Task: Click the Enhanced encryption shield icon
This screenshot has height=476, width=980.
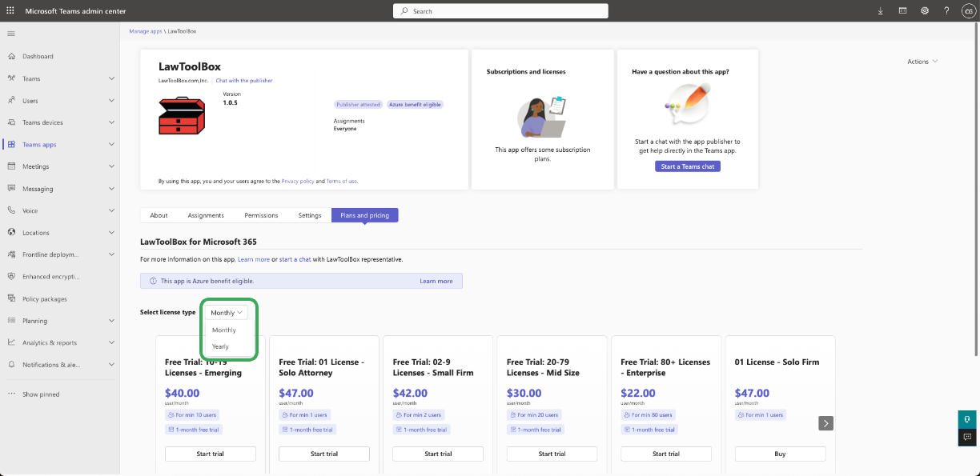Action: [x=11, y=277]
